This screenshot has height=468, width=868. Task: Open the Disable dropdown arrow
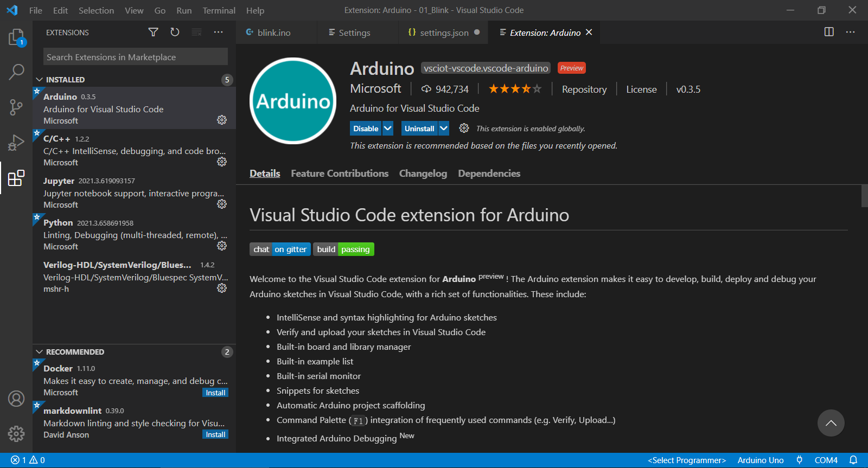pos(388,129)
